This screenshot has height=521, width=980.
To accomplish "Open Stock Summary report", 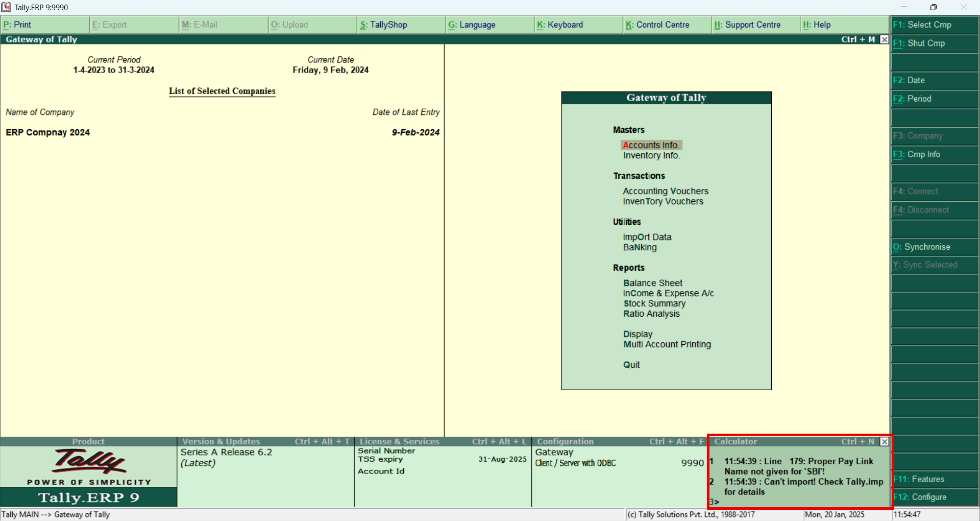I will (x=654, y=303).
